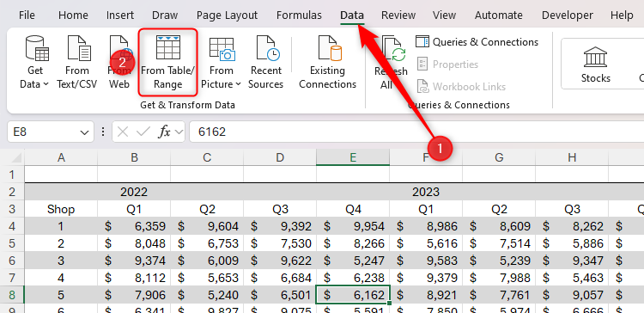The image size is (644, 313).
Task: Select column C header
Action: click(x=207, y=157)
